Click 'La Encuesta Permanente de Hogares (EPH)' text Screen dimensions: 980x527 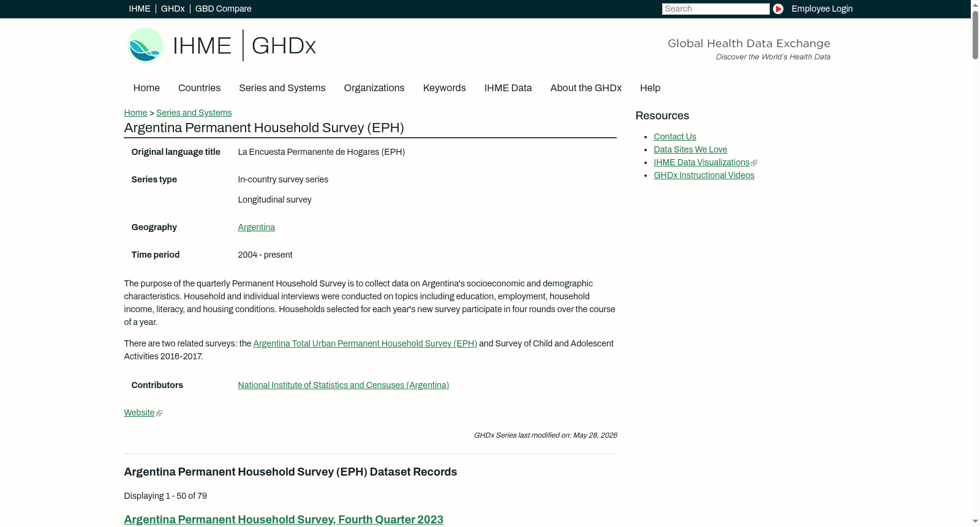pyautogui.click(x=321, y=152)
